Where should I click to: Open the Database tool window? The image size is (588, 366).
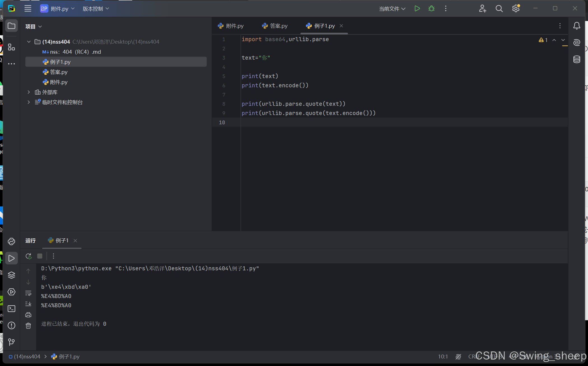tap(577, 59)
